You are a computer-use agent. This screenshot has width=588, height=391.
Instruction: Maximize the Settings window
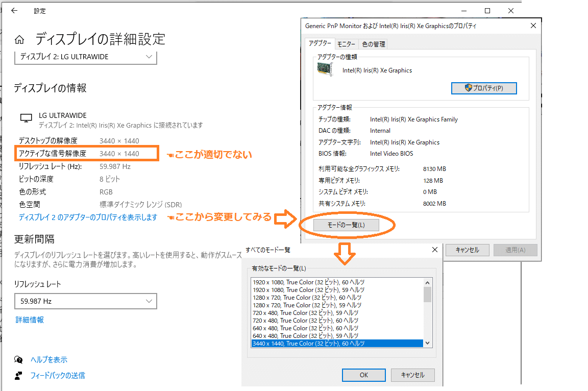point(487,11)
